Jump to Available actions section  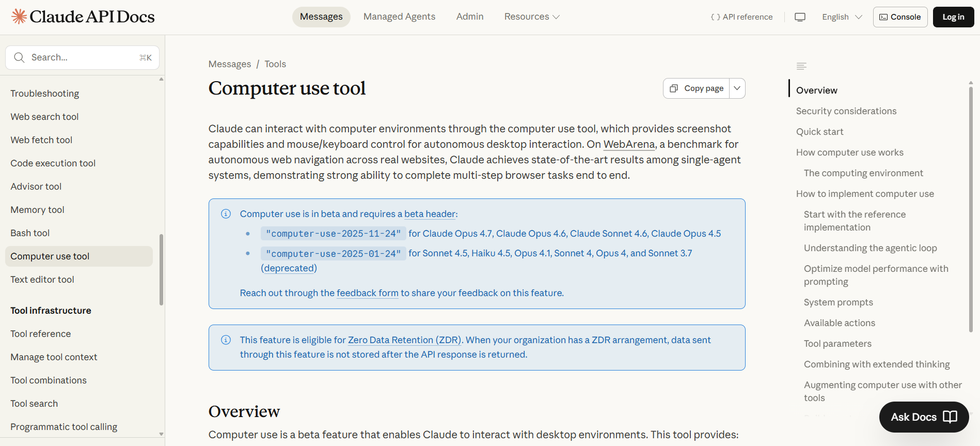[840, 323]
